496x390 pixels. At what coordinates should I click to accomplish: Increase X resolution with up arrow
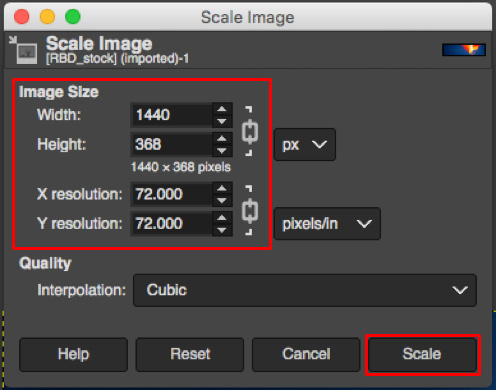[222, 188]
